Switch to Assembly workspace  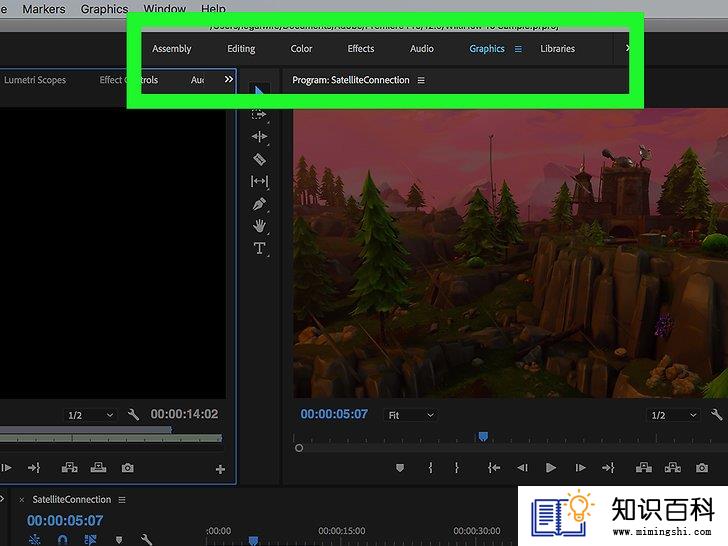click(x=172, y=49)
